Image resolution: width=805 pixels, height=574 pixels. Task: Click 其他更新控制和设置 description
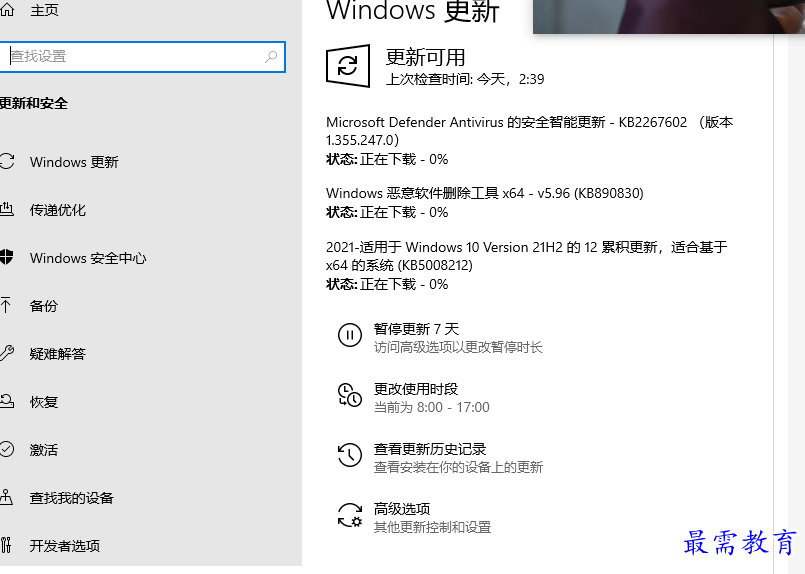pos(432,527)
